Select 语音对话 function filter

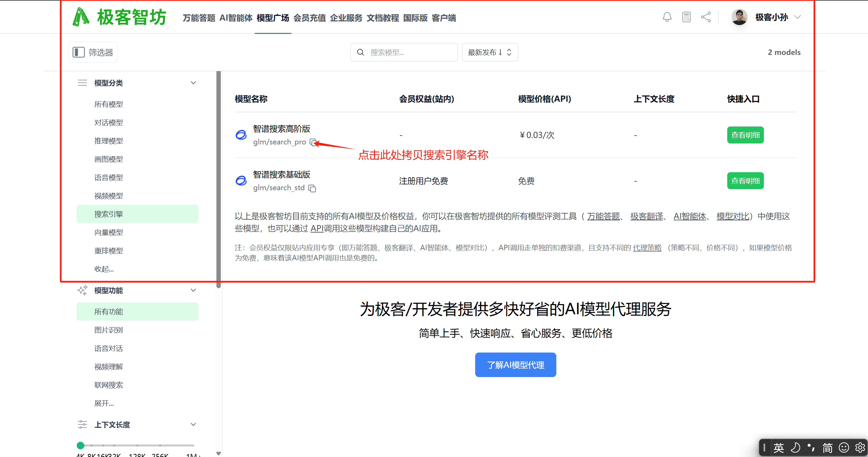coord(137,348)
